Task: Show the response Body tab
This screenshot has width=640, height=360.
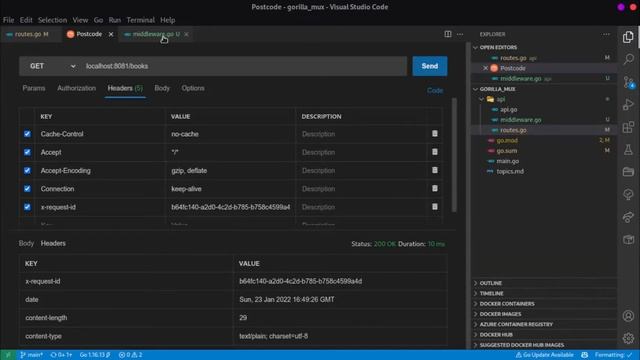Action: click(26, 243)
